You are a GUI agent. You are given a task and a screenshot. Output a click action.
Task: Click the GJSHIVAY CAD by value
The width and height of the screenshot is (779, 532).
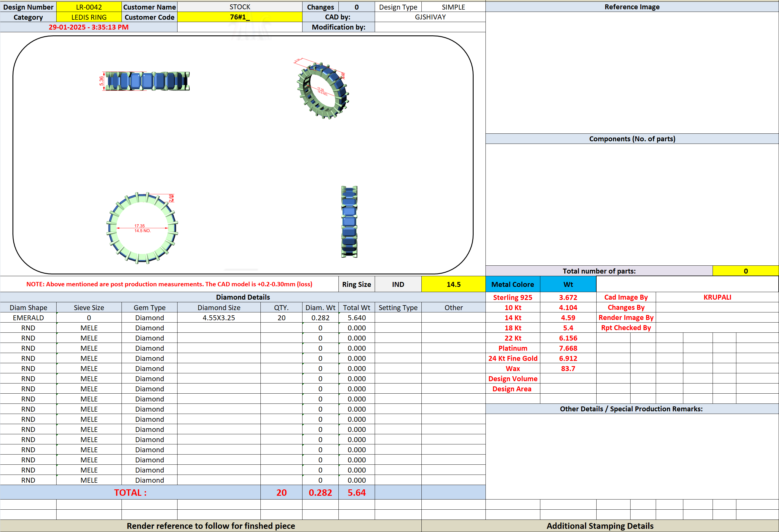point(430,17)
